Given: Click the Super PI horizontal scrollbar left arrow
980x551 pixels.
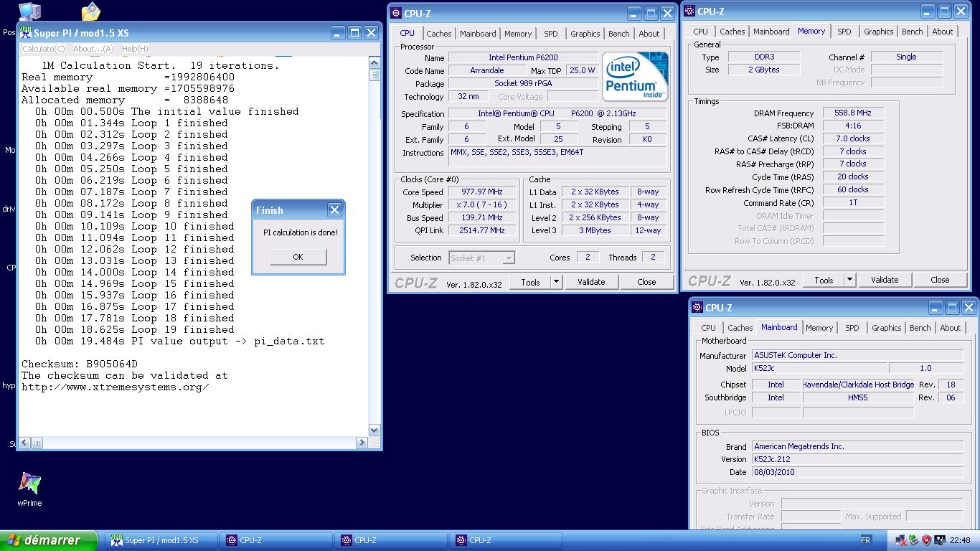Looking at the screenshot, I should click(25, 443).
